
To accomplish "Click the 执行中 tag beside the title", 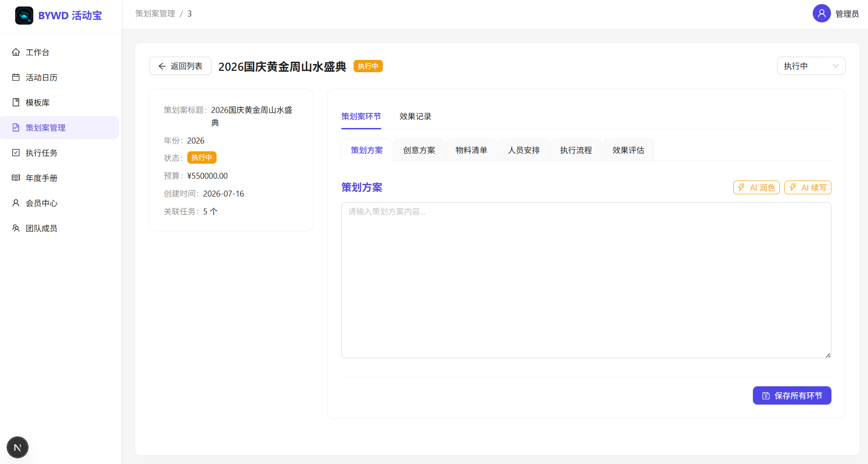I will [368, 66].
